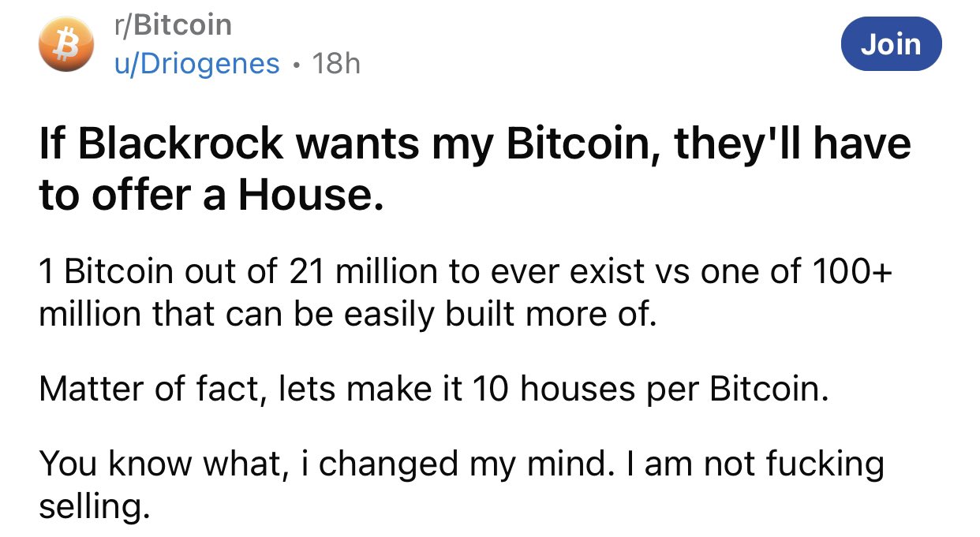
Task: Select the "Matter of fact" sentence
Action: tap(434, 390)
